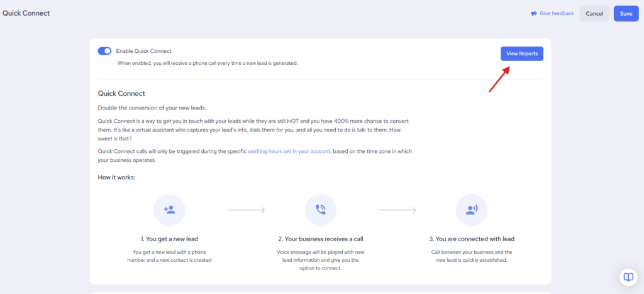Viewport: 644px width, 294px height.
Task: Click "3. You are connected with lead" title
Action: coord(472,239)
